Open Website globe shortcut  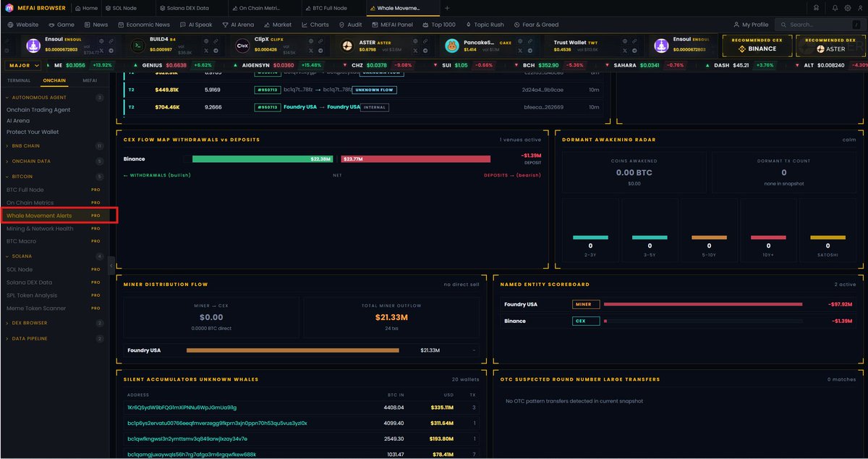pos(23,25)
